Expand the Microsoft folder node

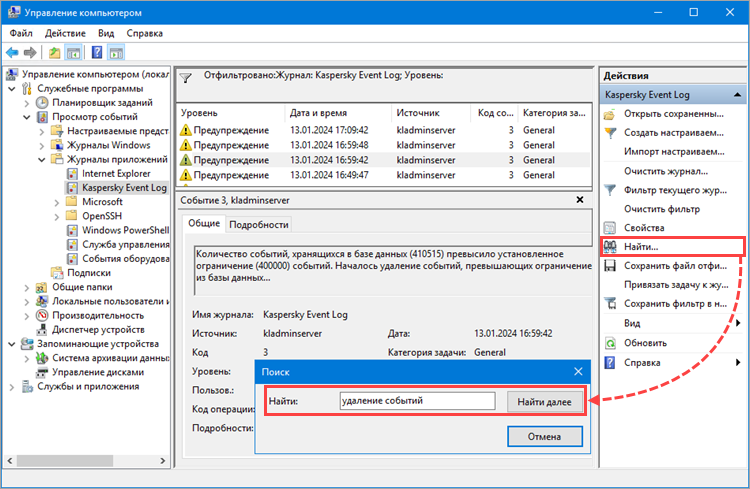(x=56, y=202)
